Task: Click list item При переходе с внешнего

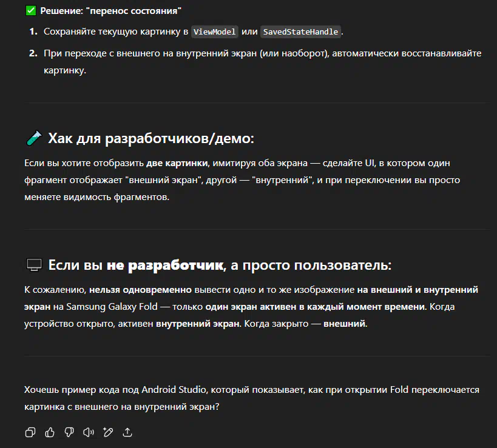Action: pos(262,61)
